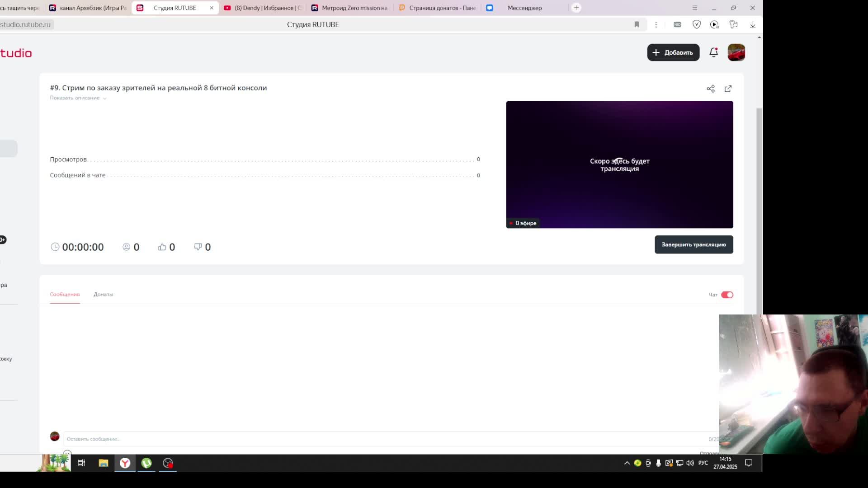Open the channel avatar menu
The height and width of the screenshot is (488, 868).
(736, 52)
